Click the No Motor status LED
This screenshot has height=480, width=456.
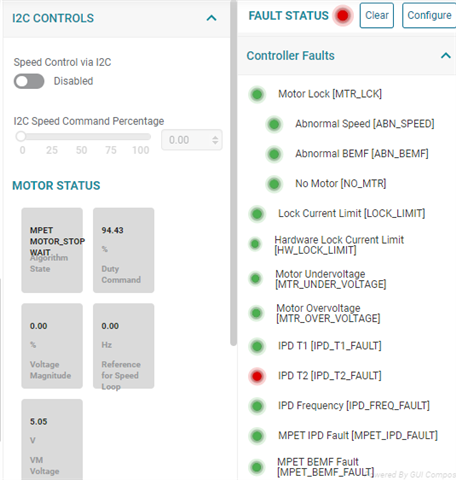tap(274, 184)
